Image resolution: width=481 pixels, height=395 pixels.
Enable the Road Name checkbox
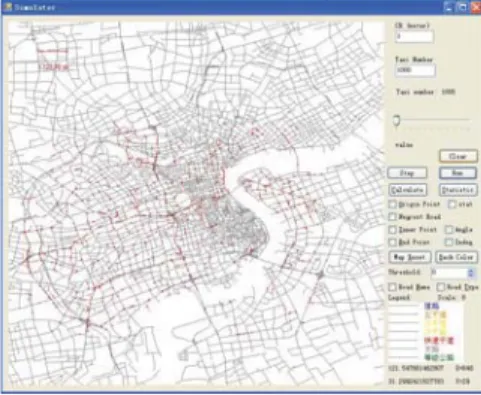click(393, 287)
